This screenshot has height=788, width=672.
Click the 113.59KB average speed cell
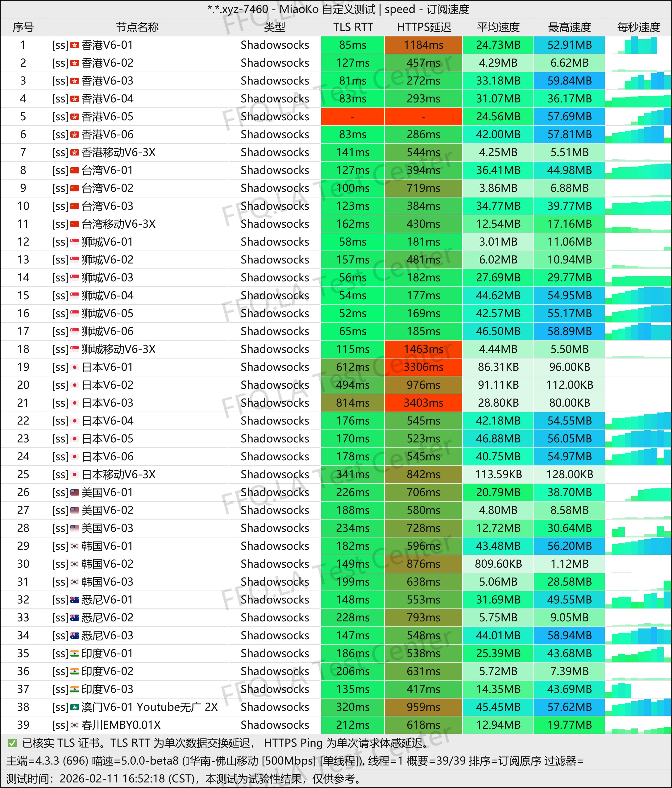pos(498,474)
